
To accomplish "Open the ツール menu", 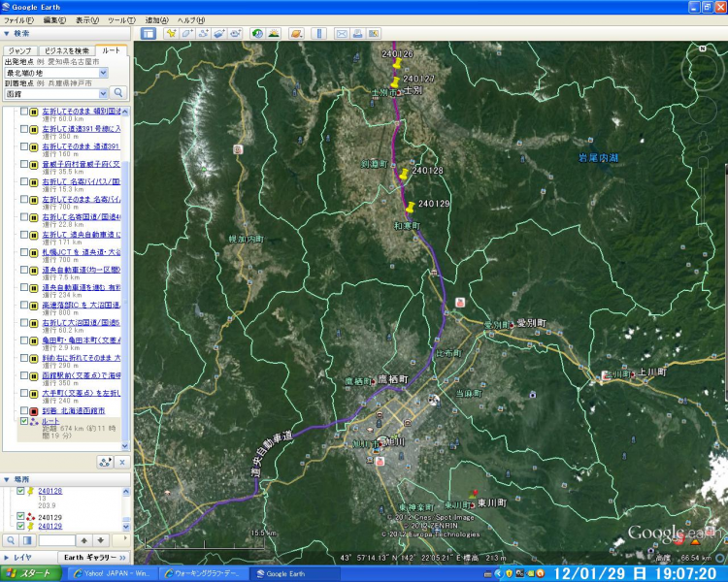I will pyautogui.click(x=121, y=20).
